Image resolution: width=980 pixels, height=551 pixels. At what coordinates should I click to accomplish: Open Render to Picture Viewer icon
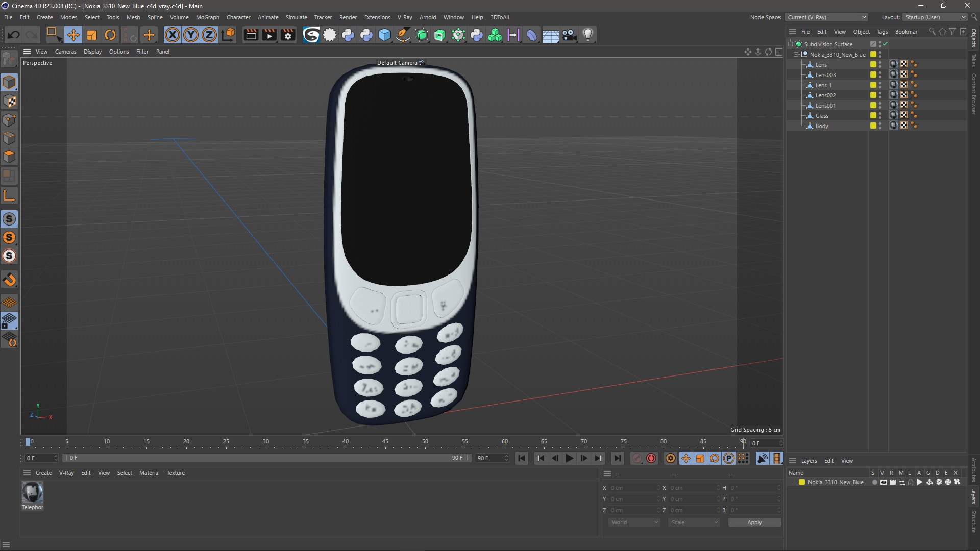[269, 35]
